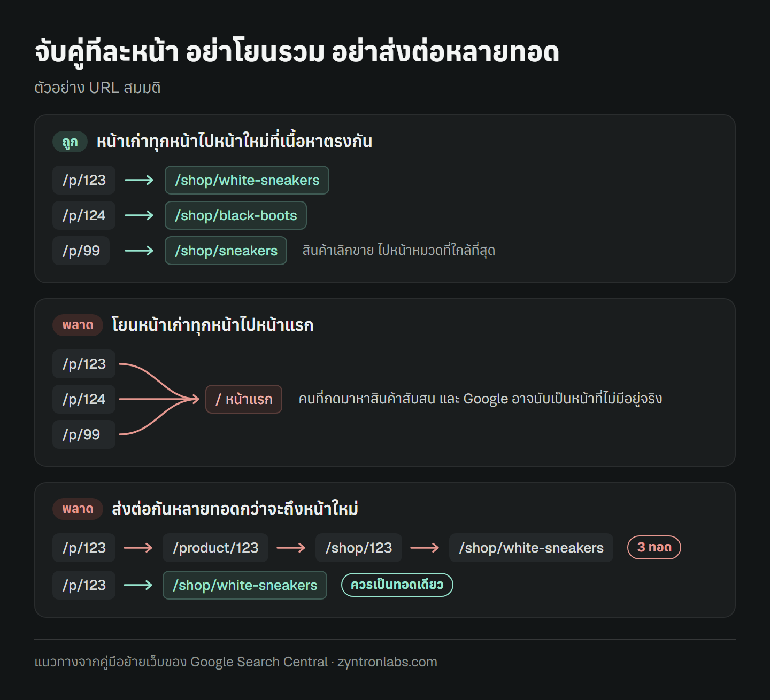
Task: Click the subtitle "ตัวอย่าง URL สมมติ"
Action: tap(97, 88)
